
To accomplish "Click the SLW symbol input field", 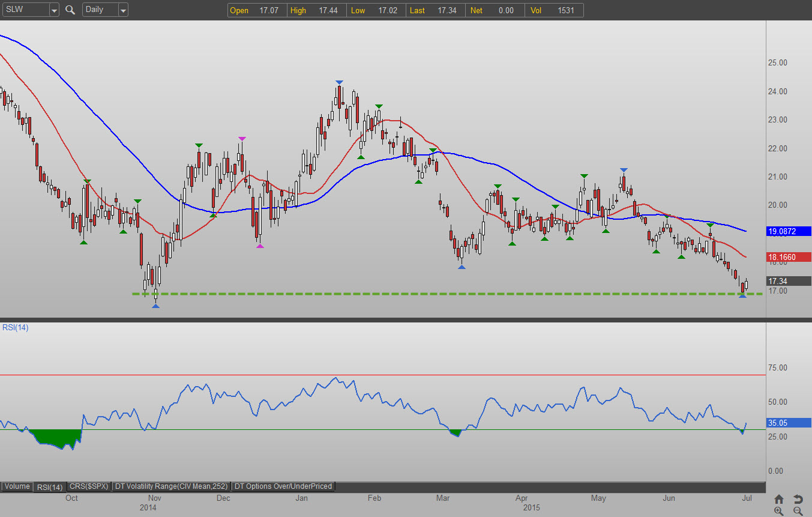I will (x=24, y=10).
